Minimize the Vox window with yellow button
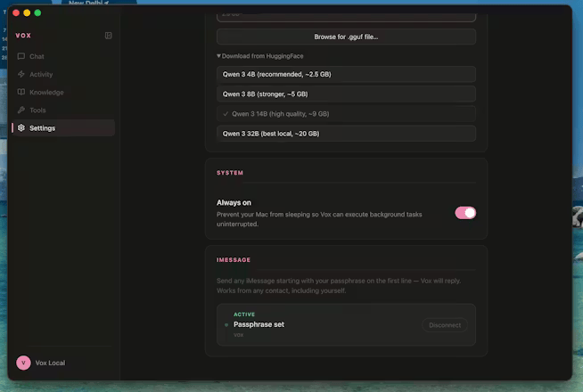 (x=27, y=13)
